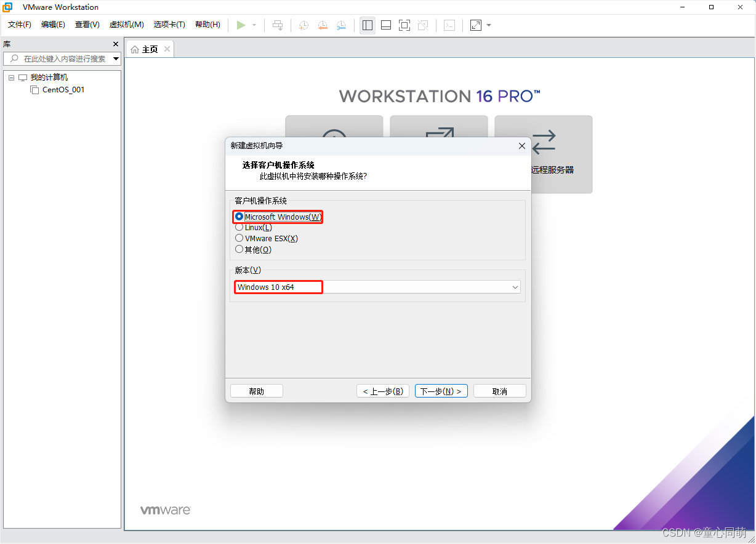Collapse the 我的计算机 tree node
Screen dimensions: 756x544
pos(10,77)
